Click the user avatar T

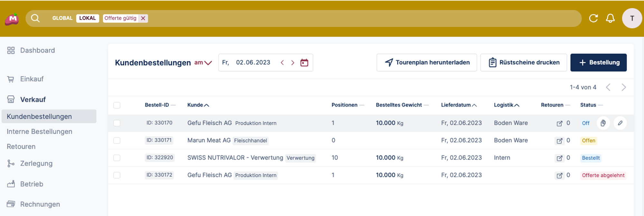pyautogui.click(x=632, y=18)
